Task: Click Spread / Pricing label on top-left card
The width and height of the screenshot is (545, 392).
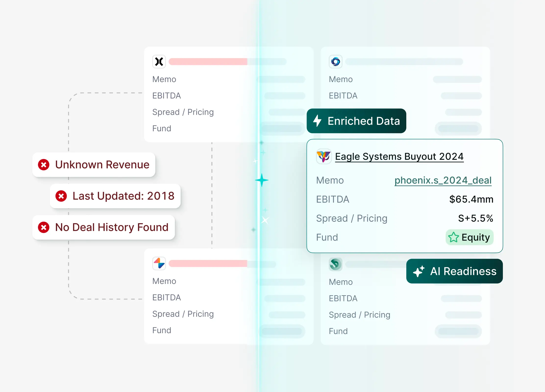Action: pos(183,112)
